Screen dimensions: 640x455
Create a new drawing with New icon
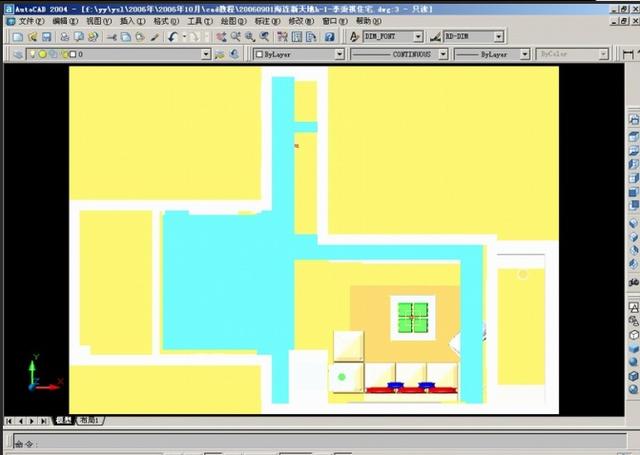point(18,37)
